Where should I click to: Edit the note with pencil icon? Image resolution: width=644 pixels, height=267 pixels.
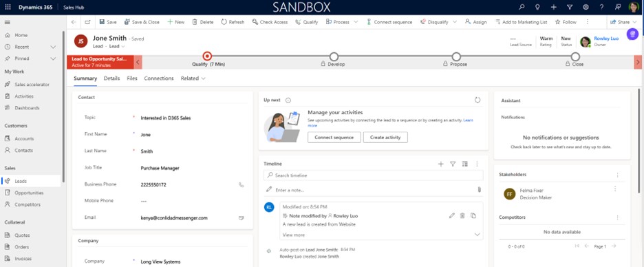pos(452,215)
